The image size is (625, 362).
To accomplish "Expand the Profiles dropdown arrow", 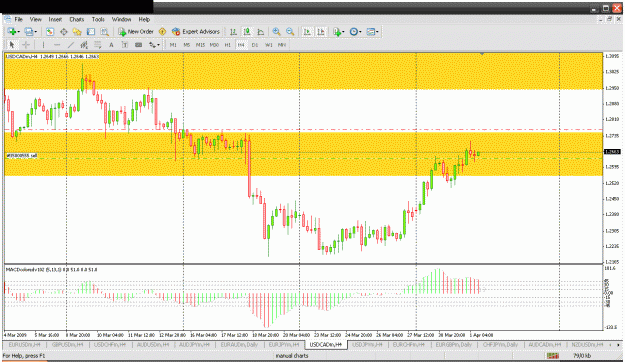I will [35, 31].
